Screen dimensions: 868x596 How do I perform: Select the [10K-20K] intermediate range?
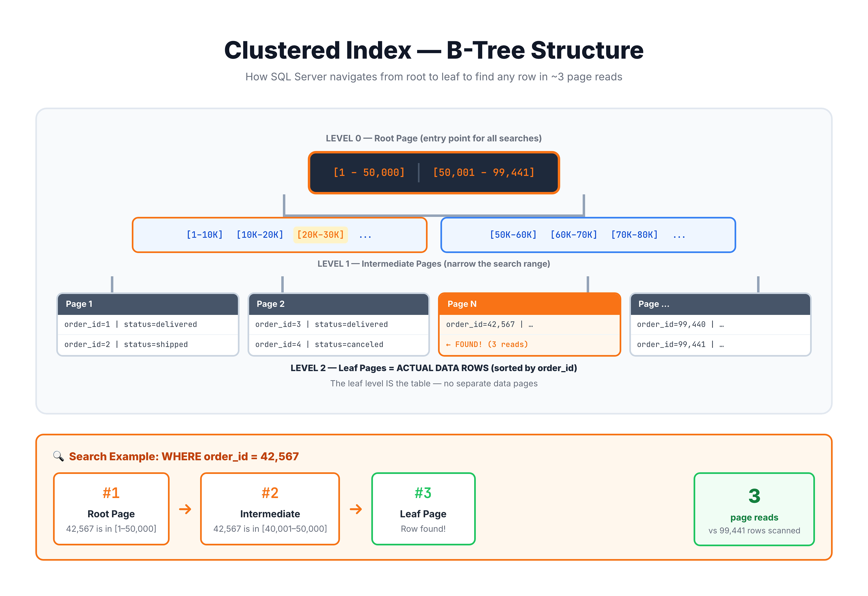tap(260, 235)
